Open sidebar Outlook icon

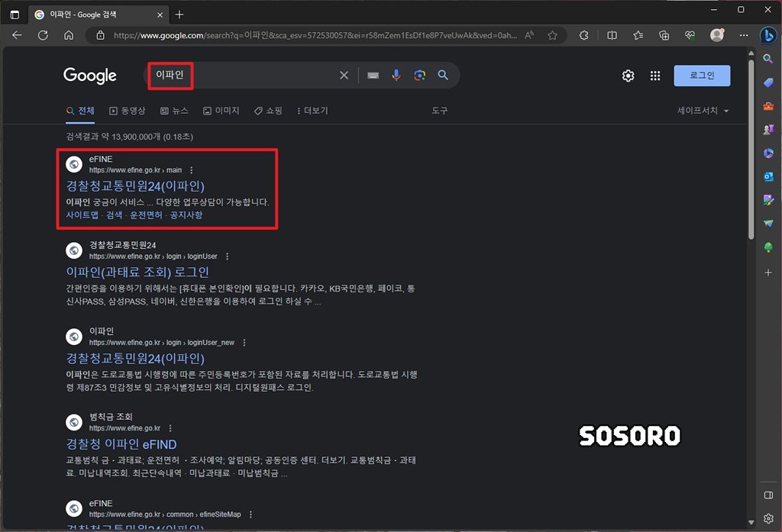pyautogui.click(x=768, y=176)
